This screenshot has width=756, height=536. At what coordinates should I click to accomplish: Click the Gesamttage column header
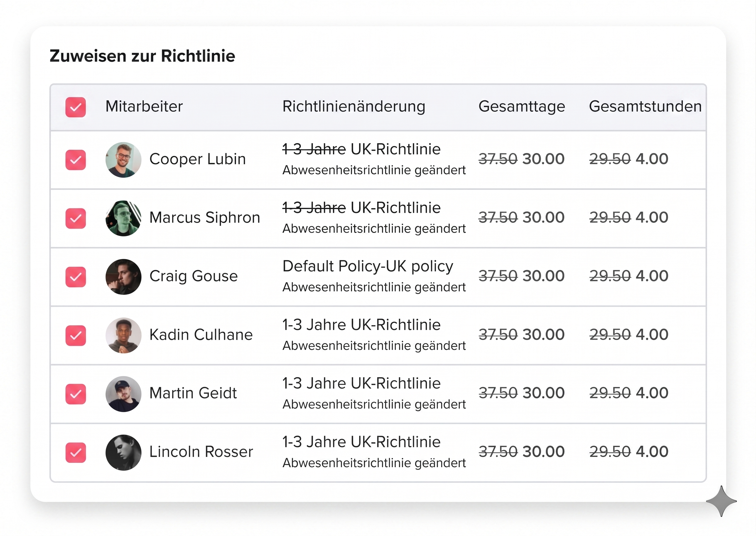click(x=522, y=106)
